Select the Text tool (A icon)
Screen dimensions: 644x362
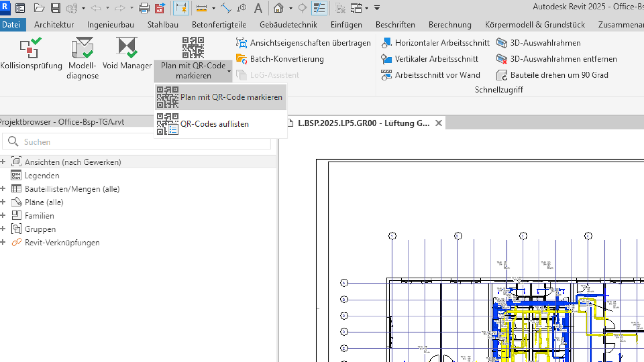coord(258,8)
